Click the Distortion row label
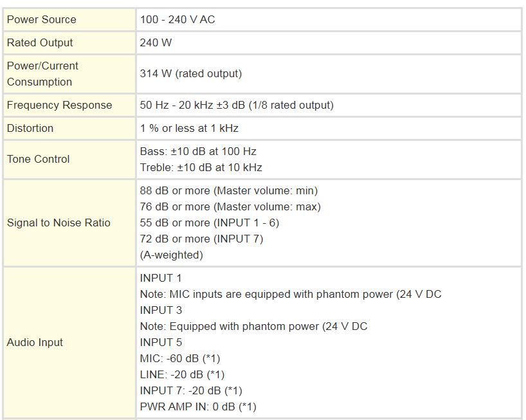Image resolution: width=526 pixels, height=420 pixels. (x=30, y=128)
